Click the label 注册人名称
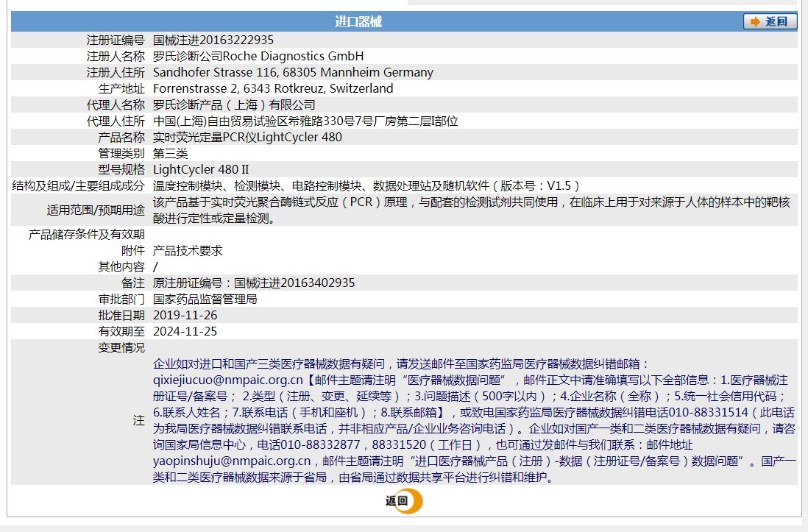 click(116, 56)
